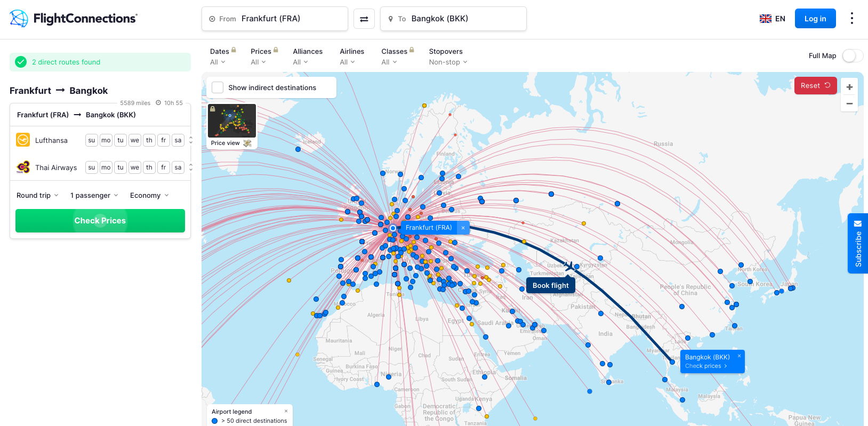Open the Subscribe side tab
Viewport: 868px width, 426px height.
coord(857,244)
